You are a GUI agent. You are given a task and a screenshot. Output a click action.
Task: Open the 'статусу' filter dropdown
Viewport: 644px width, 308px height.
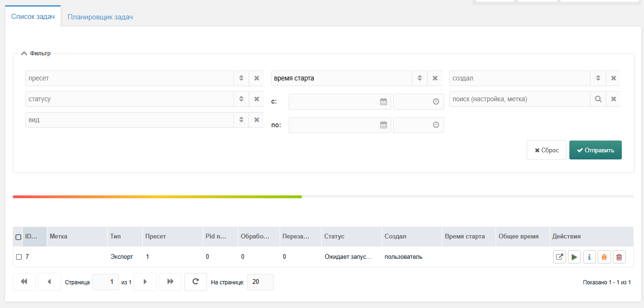click(241, 99)
